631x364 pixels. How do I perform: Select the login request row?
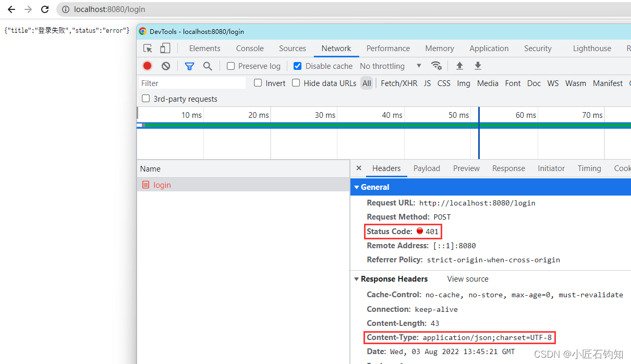click(162, 185)
